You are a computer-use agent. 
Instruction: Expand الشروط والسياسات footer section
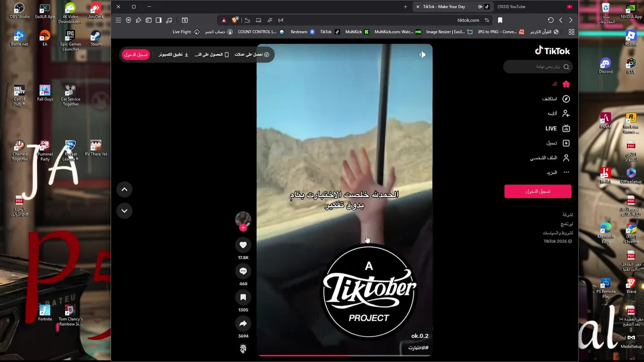(558, 233)
